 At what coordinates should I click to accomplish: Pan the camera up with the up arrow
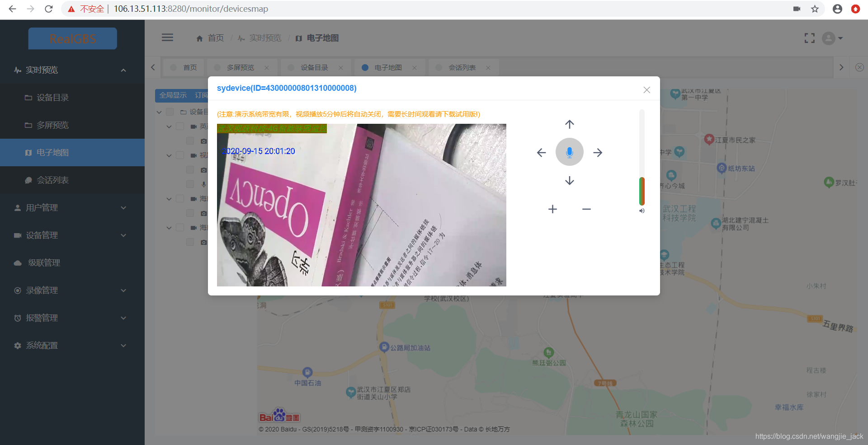coord(569,124)
